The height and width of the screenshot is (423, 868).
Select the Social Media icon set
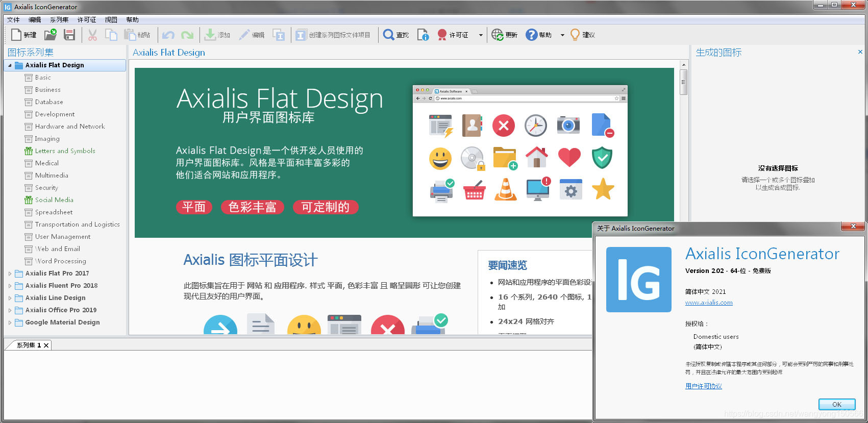pos(54,200)
